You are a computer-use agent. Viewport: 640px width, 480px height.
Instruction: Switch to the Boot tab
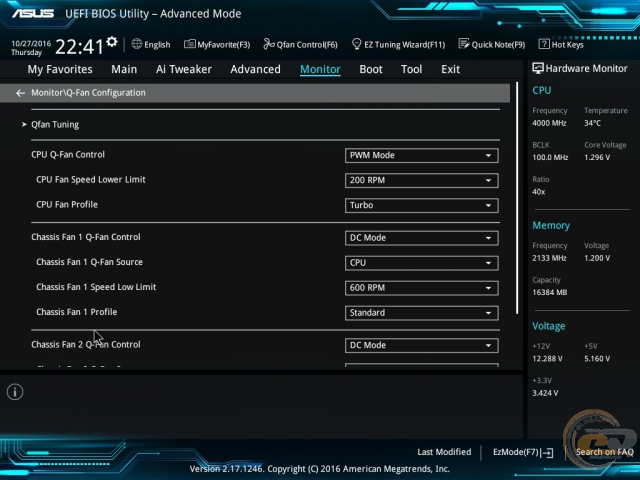tap(371, 69)
